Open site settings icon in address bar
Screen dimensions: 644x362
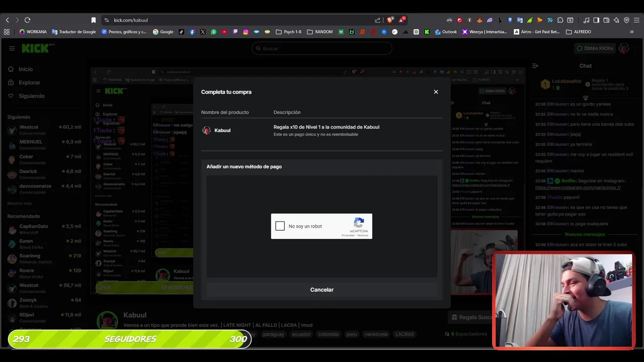[x=106, y=20]
